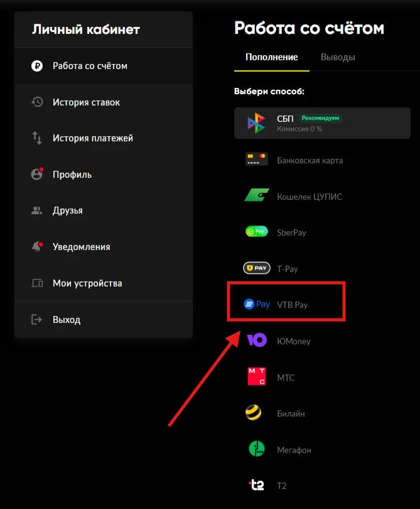Click the T-Pay badge logo
This screenshot has height=509, width=420.
[257, 268]
